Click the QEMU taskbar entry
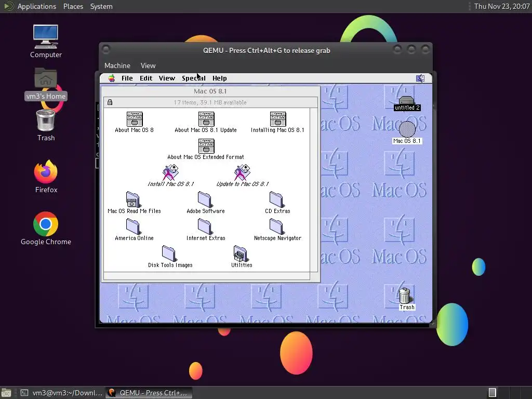Viewport: 532px width, 399px height. pos(149,393)
